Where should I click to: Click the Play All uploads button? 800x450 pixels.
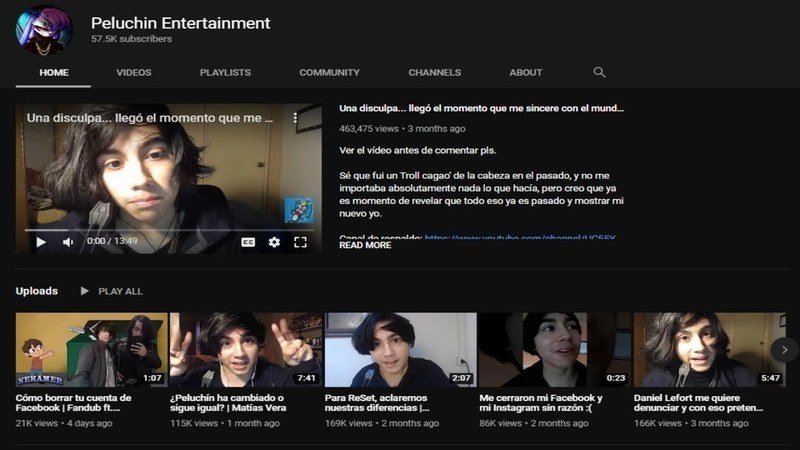click(x=111, y=291)
